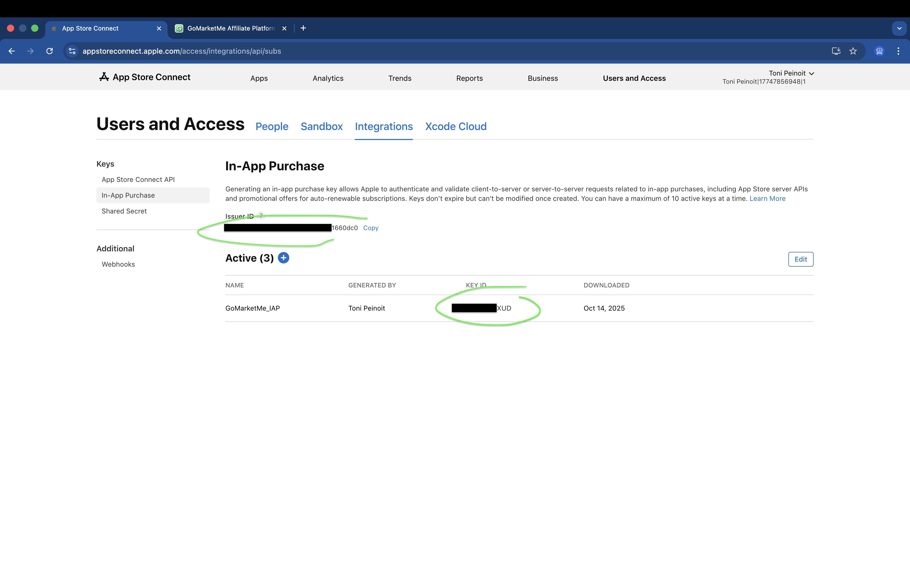Image resolution: width=910 pixels, height=588 pixels.
Task: Add a new in-app purchase key
Action: coord(284,258)
